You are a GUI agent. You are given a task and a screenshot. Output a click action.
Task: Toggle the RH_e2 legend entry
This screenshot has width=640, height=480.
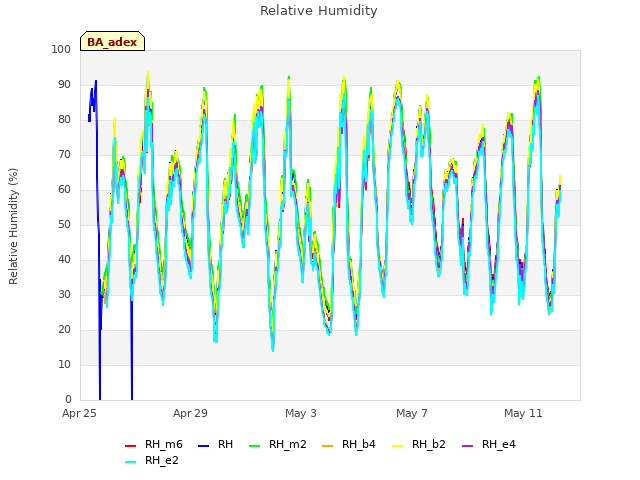click(152, 460)
